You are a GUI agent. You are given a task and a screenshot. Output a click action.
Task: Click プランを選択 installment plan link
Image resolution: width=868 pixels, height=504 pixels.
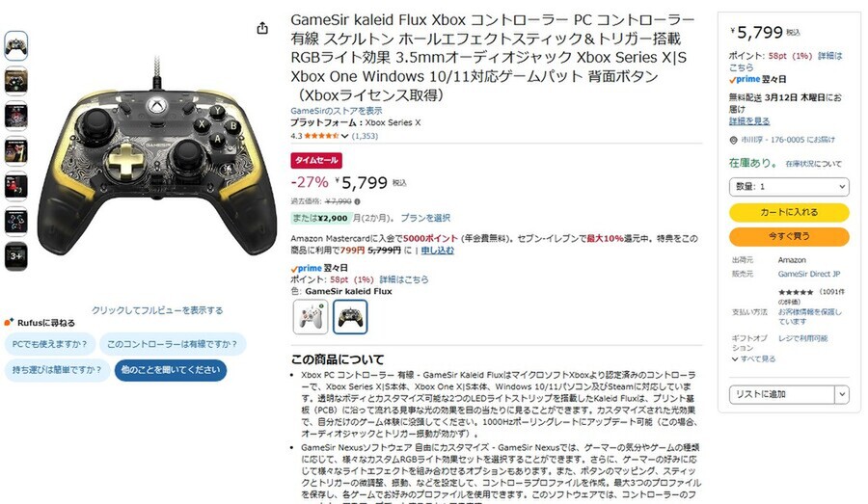(425, 218)
